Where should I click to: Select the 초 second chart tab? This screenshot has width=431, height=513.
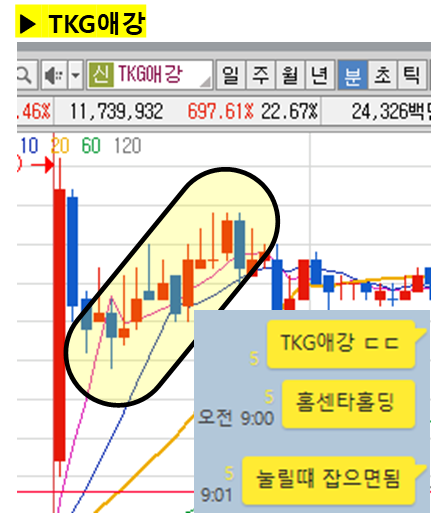(x=382, y=75)
